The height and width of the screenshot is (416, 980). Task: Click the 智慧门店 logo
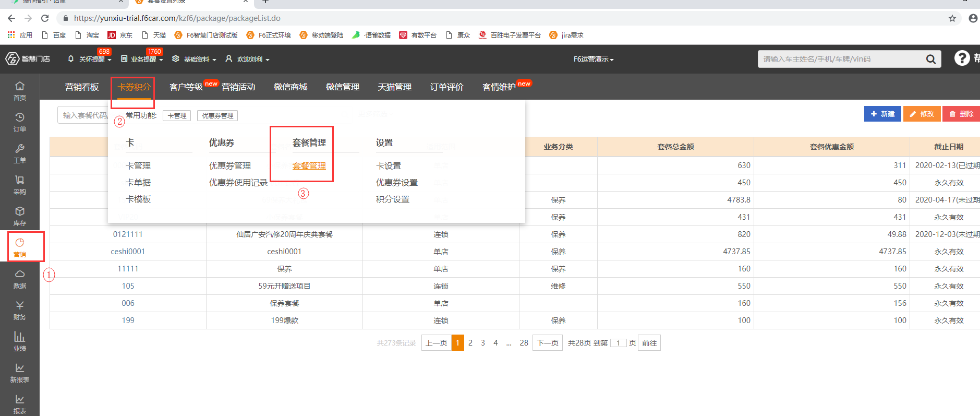28,59
